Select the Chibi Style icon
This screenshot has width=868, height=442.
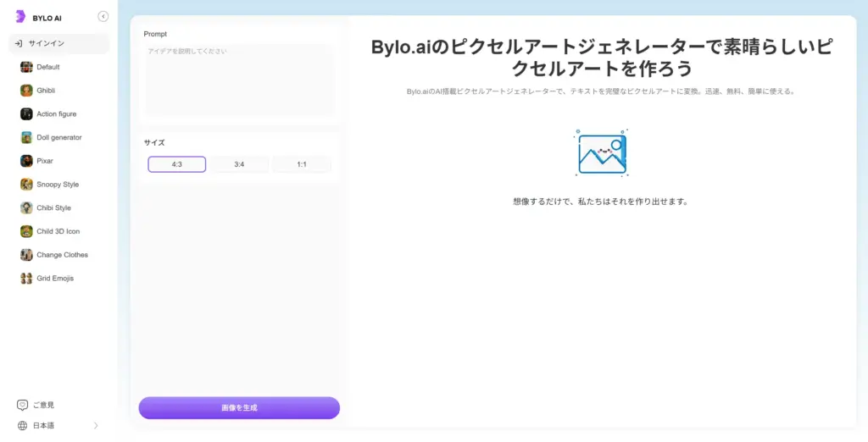pyautogui.click(x=26, y=208)
